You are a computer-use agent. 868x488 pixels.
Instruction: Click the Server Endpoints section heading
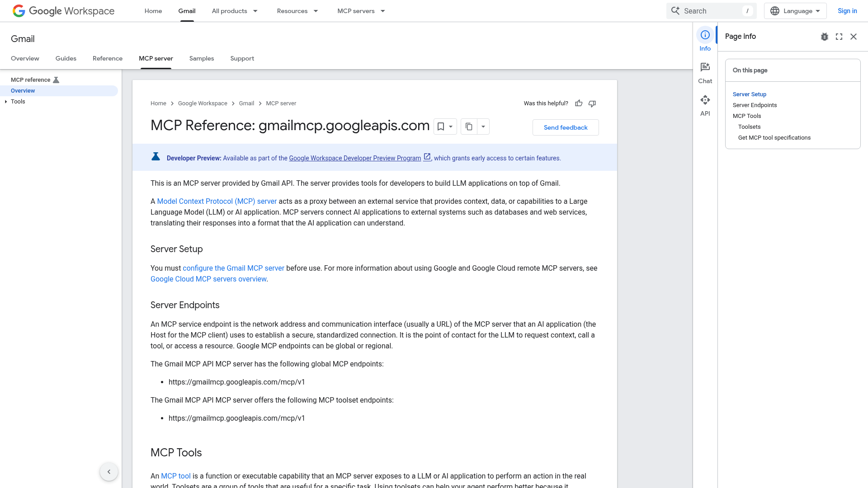pyautogui.click(x=185, y=305)
